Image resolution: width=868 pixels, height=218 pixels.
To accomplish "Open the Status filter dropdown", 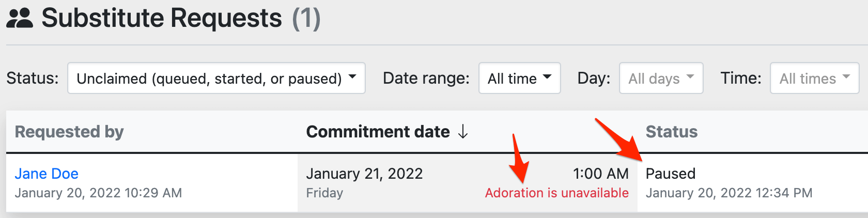I will [x=216, y=79].
